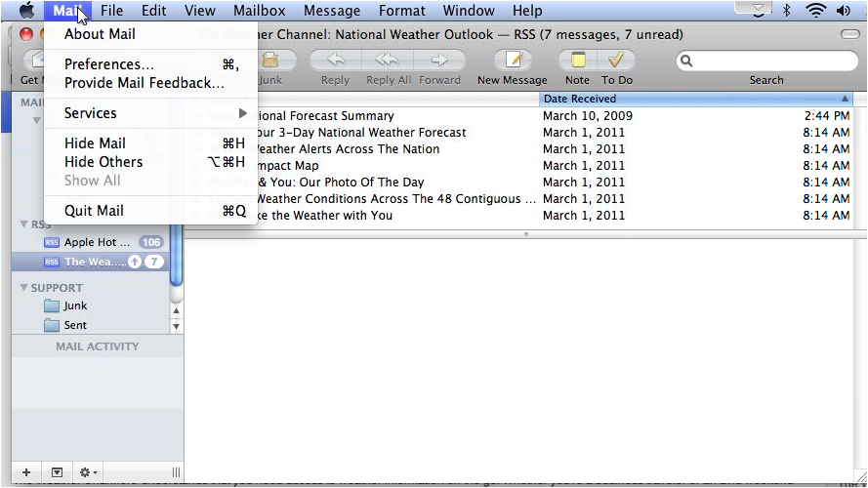The height and width of the screenshot is (488, 868).
Task: Collapse the SUPPORT mailbox section
Action: pyautogui.click(x=24, y=288)
